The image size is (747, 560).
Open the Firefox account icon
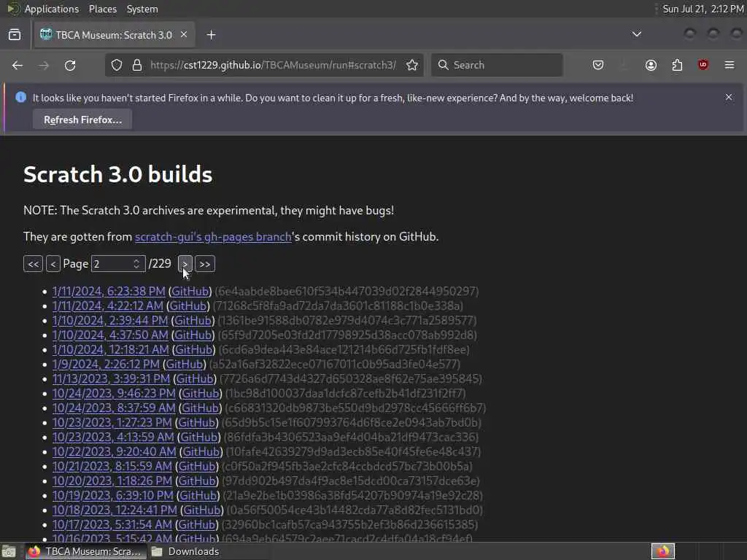(651, 65)
